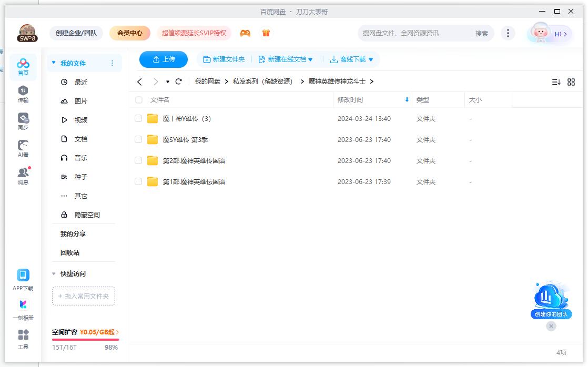The width and height of the screenshot is (588, 367).
Task: Click folder icon of 魔SY雄传 第3季
Action: (152, 139)
